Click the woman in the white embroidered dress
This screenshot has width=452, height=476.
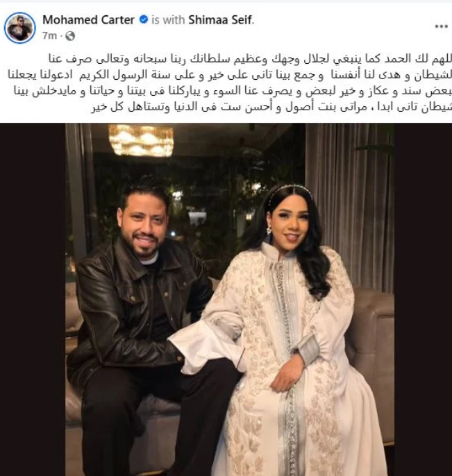(289, 328)
